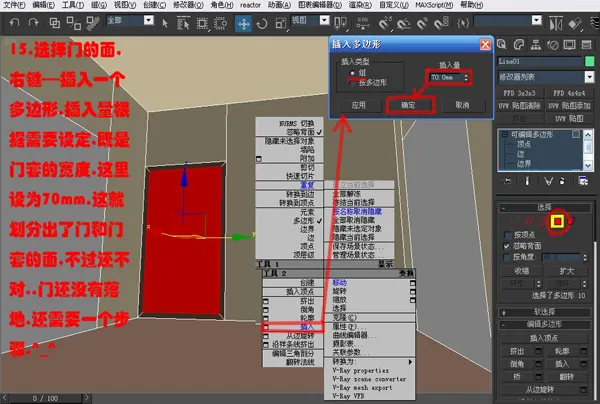600x404 pixels.
Task: Open the Create command panel tab
Action: coord(502,45)
